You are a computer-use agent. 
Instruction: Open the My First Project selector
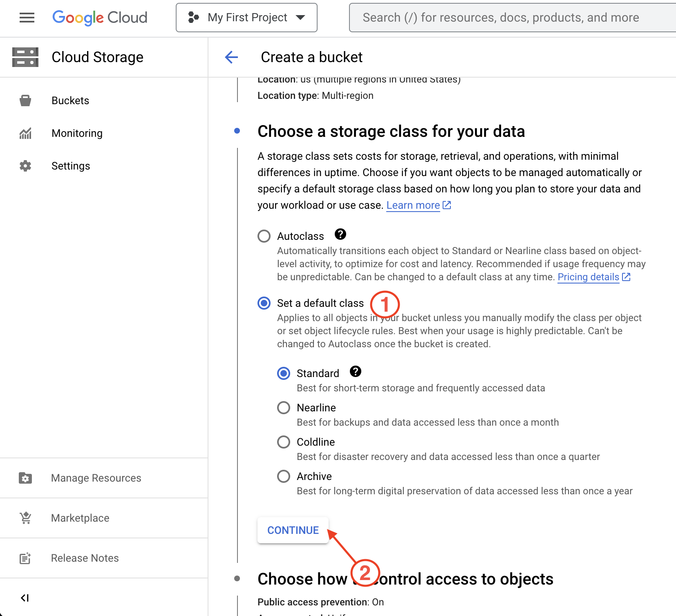pyautogui.click(x=246, y=18)
